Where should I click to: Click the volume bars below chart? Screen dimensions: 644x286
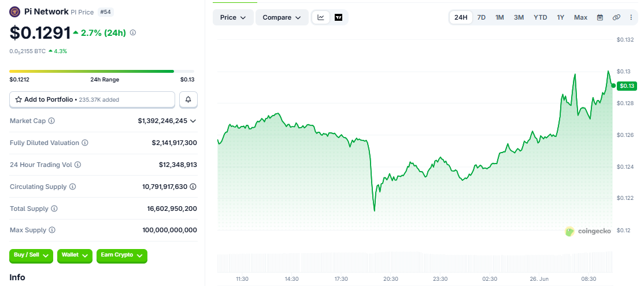(x=415, y=263)
